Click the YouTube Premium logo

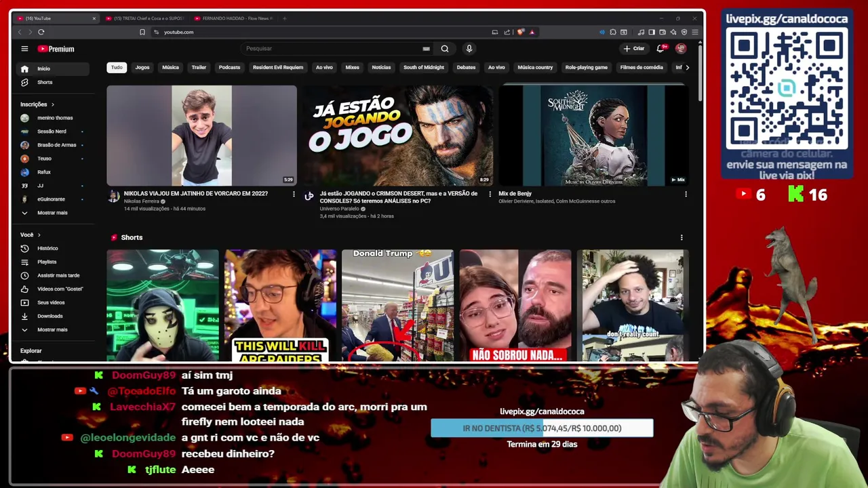coord(56,49)
